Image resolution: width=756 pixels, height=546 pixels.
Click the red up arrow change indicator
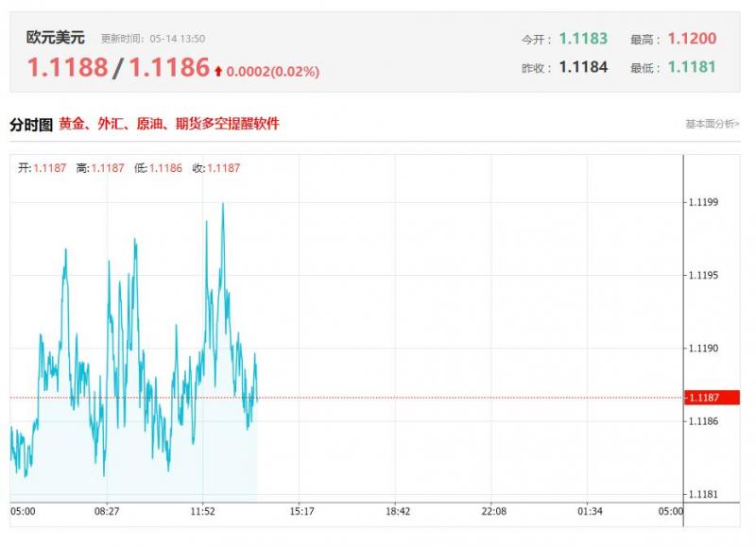[218, 72]
